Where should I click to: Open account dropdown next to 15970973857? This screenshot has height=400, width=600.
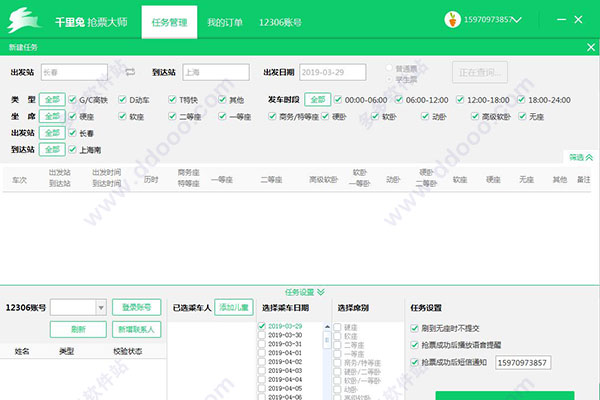pyautogui.click(x=517, y=20)
